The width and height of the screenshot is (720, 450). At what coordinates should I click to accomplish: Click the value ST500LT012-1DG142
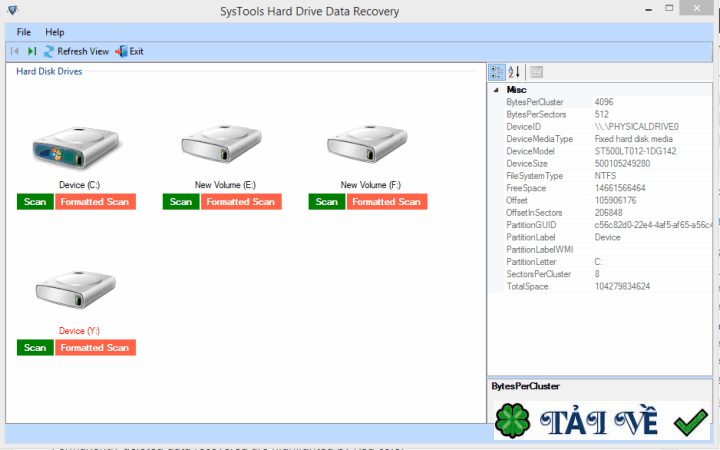tap(635, 151)
